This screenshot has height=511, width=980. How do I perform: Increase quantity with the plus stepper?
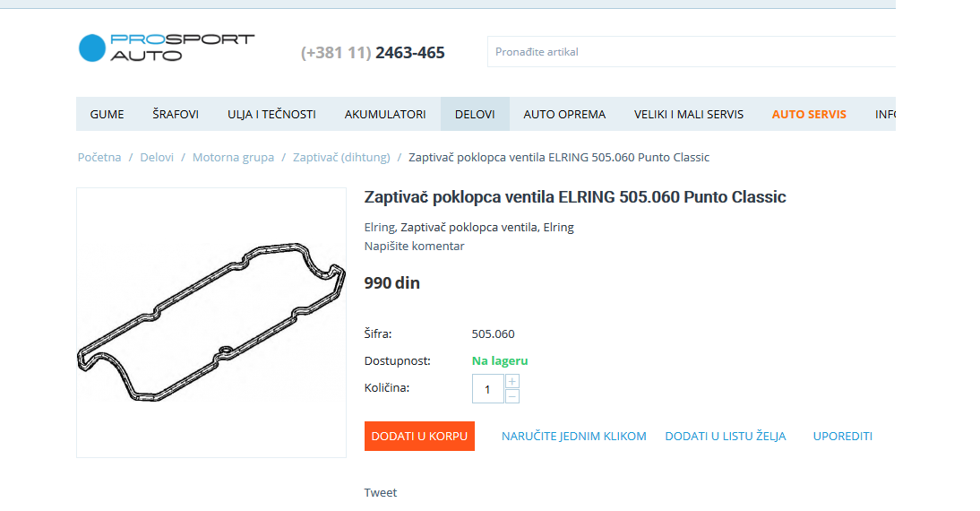(x=511, y=382)
